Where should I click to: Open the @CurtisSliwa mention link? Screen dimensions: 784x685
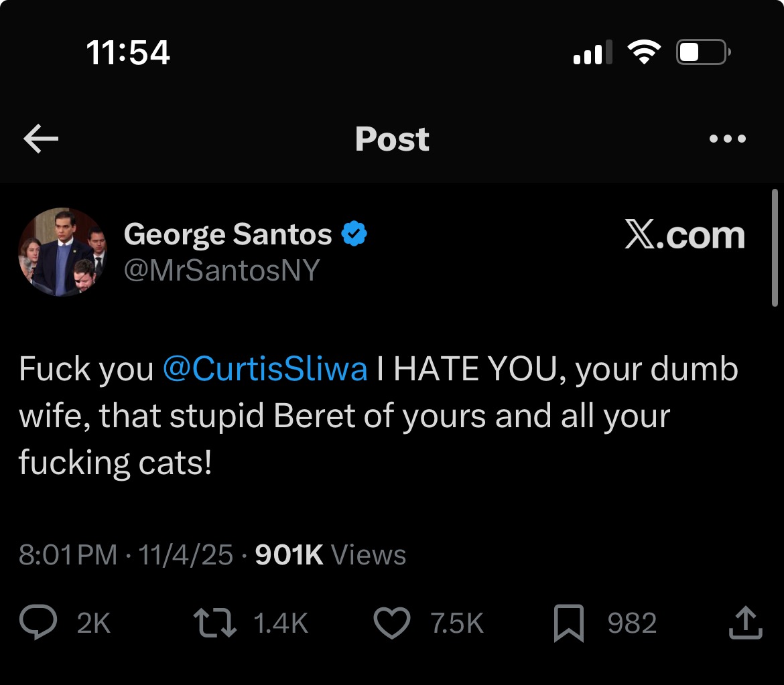265,370
